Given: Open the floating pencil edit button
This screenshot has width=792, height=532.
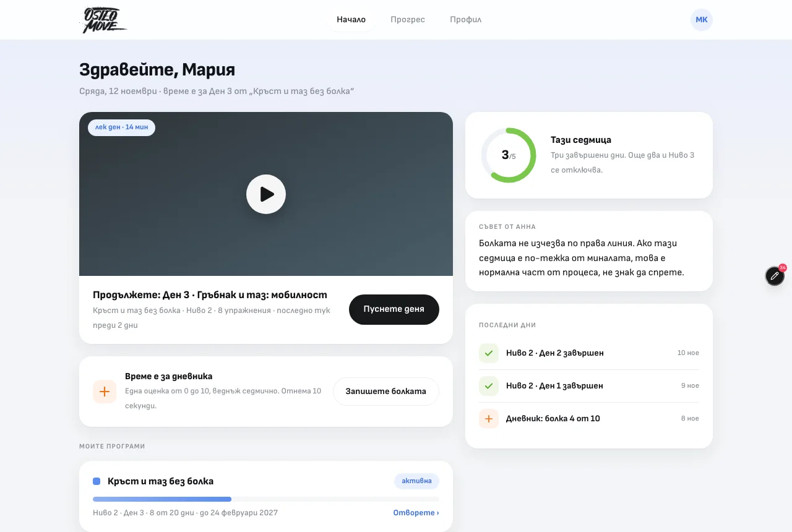Looking at the screenshot, I should (775, 276).
